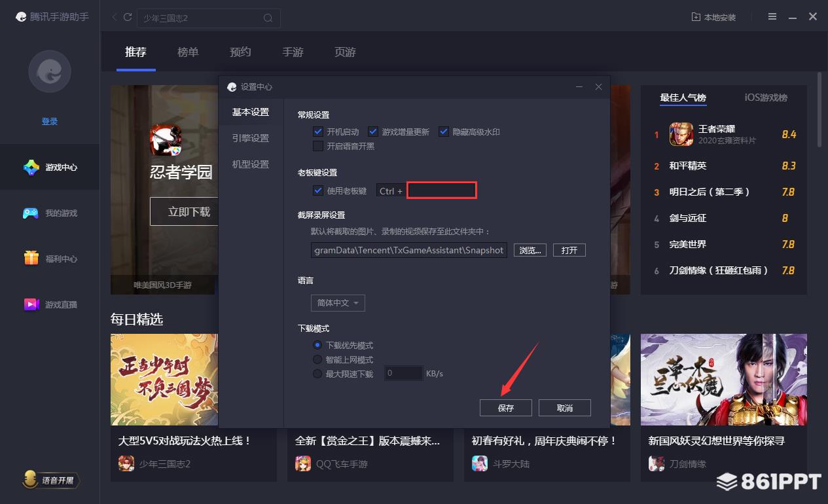Switch to 手游 tab
Image resolution: width=828 pixels, height=504 pixels.
pyautogui.click(x=293, y=52)
